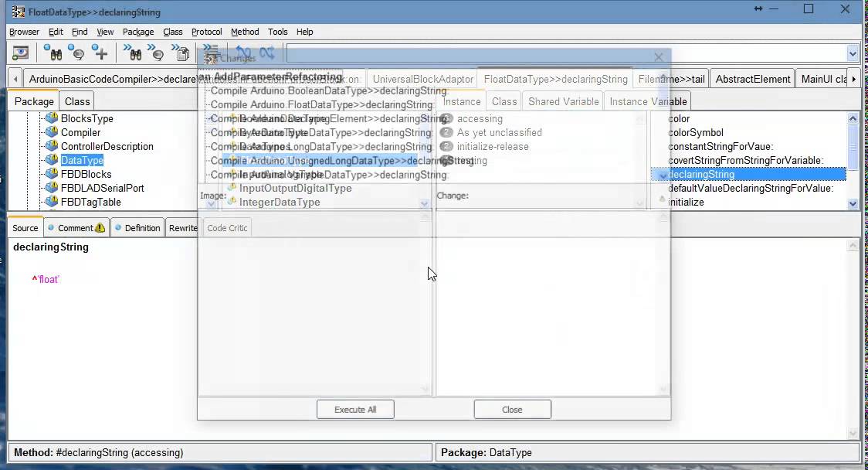Click method list scrollbar up arrow
Viewport: 868px width, 470px height.
tap(853, 118)
